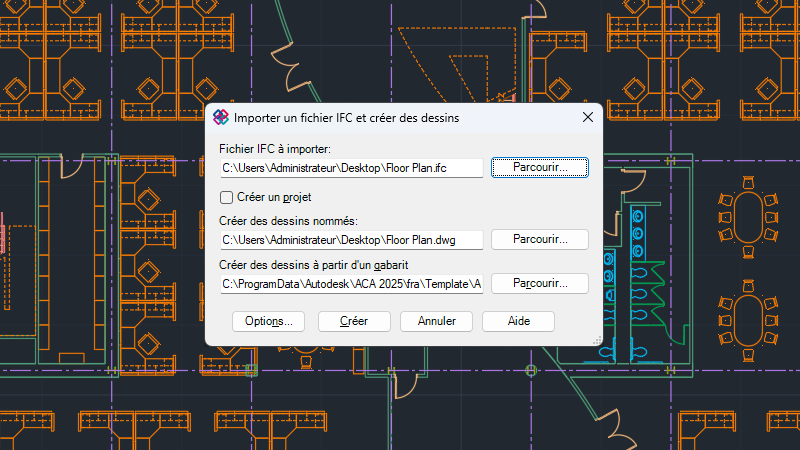Click the Créer des dessins nommés path field
The width and height of the screenshot is (800, 450).
point(352,240)
